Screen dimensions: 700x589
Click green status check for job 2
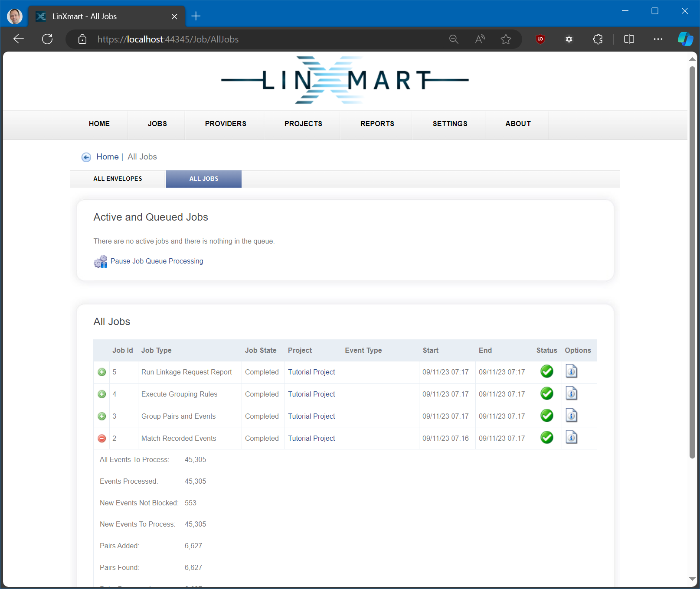coord(547,438)
